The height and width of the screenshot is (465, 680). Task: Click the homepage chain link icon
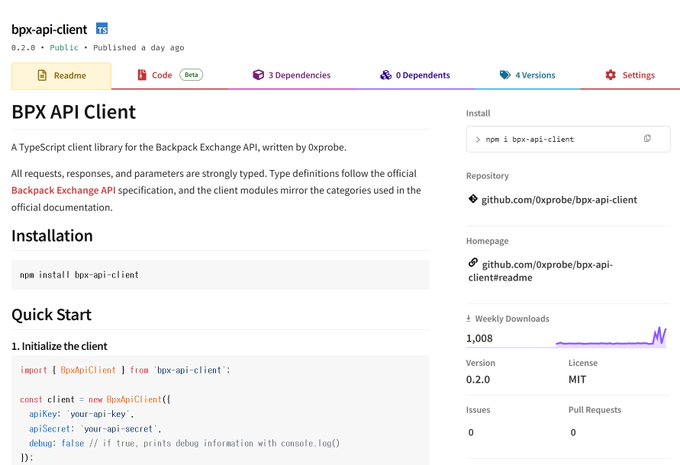coord(473,263)
